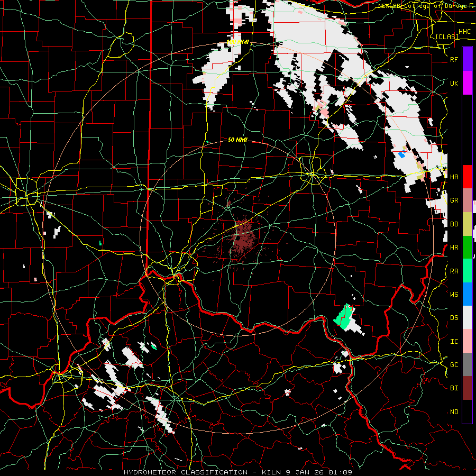
Task: Click the RF legend label
Action: pyautogui.click(x=454, y=59)
